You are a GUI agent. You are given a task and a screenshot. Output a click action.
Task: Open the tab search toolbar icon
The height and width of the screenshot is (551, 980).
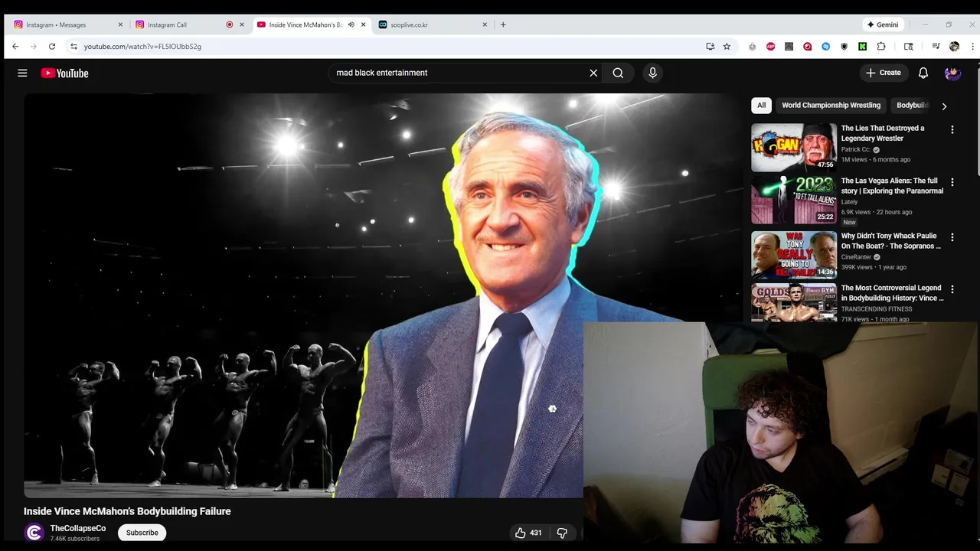click(908, 46)
